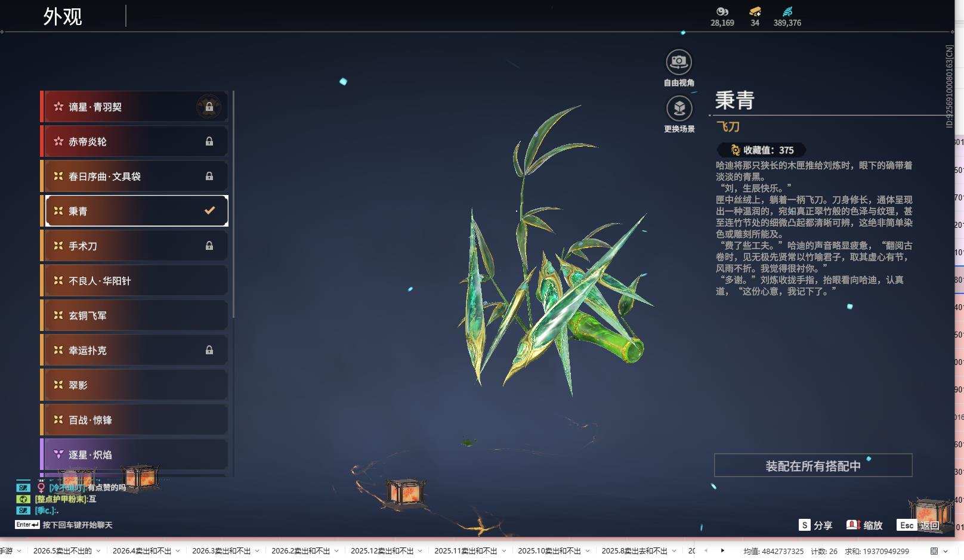The width and height of the screenshot is (964, 560).
Task: Expand dropdown arrow of 2025.11卖出和不出 tab
Action: coord(504,551)
